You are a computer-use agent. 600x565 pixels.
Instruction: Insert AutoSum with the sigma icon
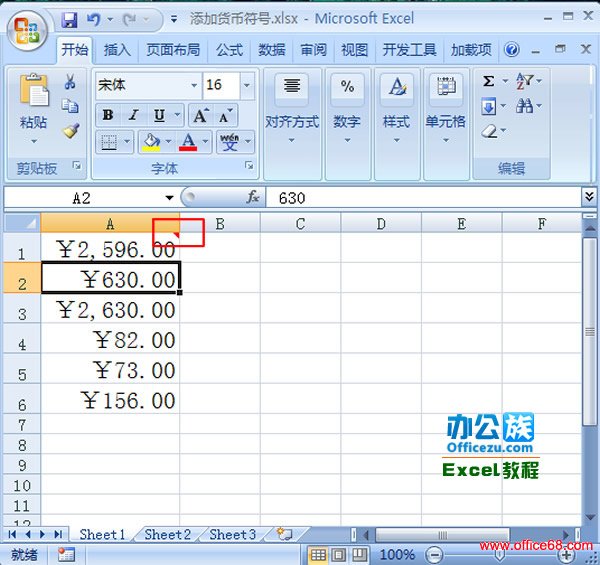488,81
